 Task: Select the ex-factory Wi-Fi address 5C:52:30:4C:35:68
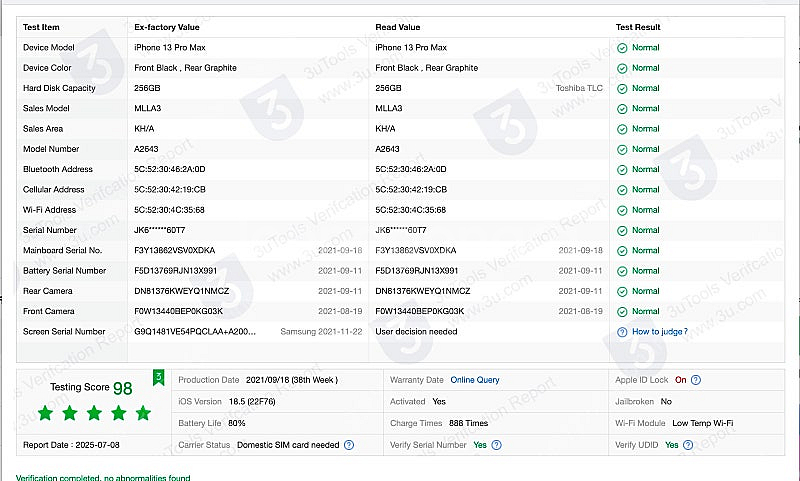[169, 210]
